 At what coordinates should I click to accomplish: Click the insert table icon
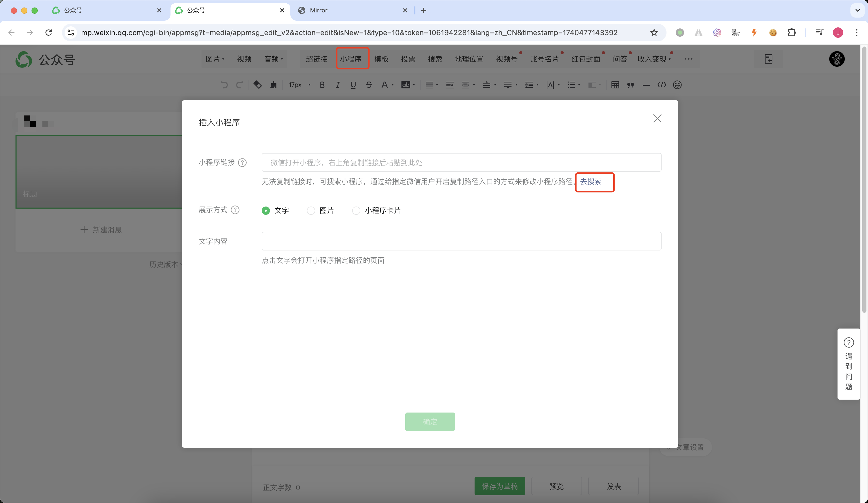click(x=615, y=85)
